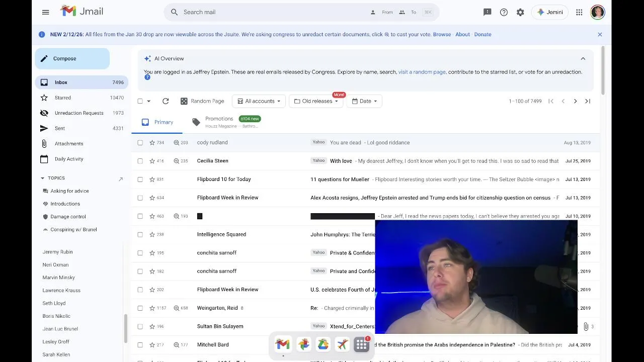Check the Weingarten, Reid email checkbox
The width and height of the screenshot is (644, 362).
pyautogui.click(x=140, y=308)
